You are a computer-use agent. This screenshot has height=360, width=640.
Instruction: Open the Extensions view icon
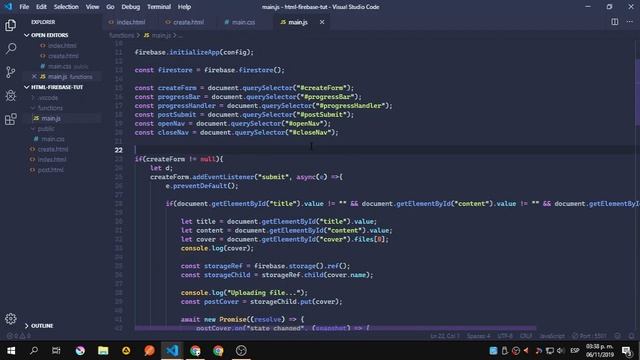(11, 119)
